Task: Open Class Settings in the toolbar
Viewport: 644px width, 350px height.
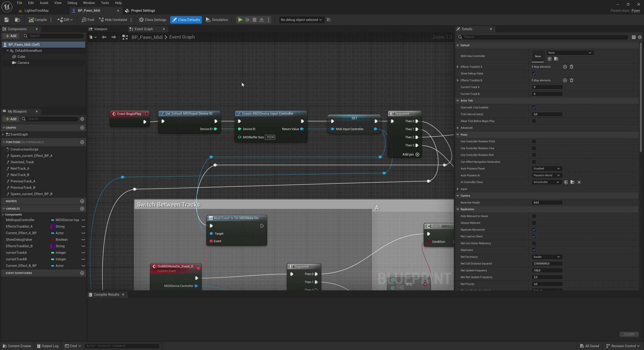Action: tap(153, 20)
